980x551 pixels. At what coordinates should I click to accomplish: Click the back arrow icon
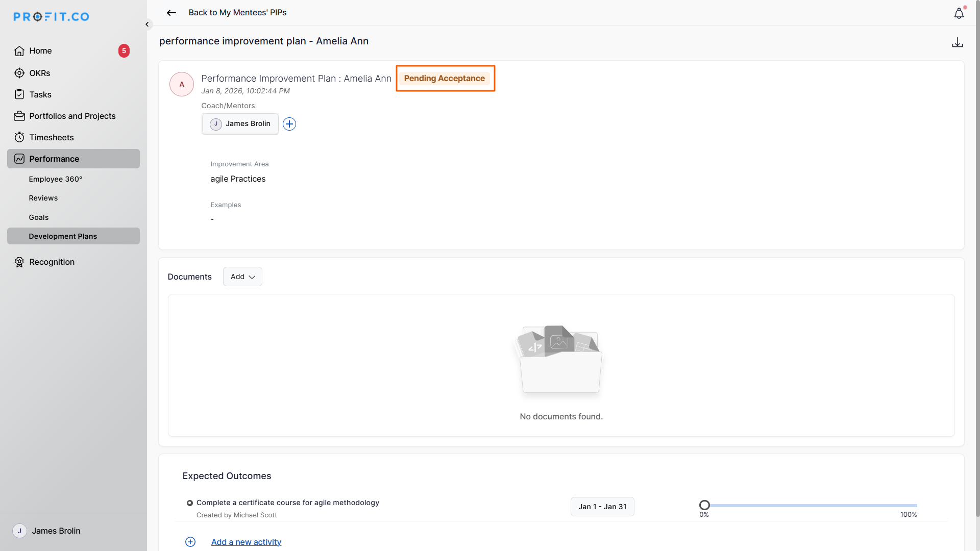point(171,13)
